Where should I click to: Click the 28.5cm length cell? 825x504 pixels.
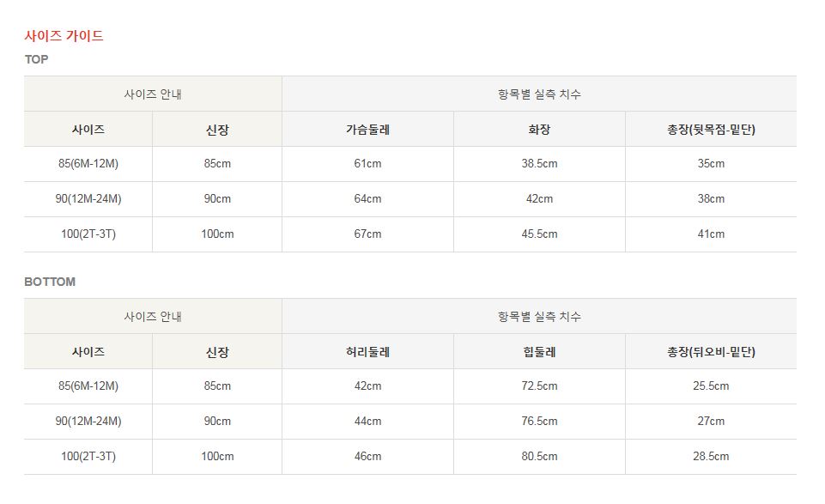point(711,456)
